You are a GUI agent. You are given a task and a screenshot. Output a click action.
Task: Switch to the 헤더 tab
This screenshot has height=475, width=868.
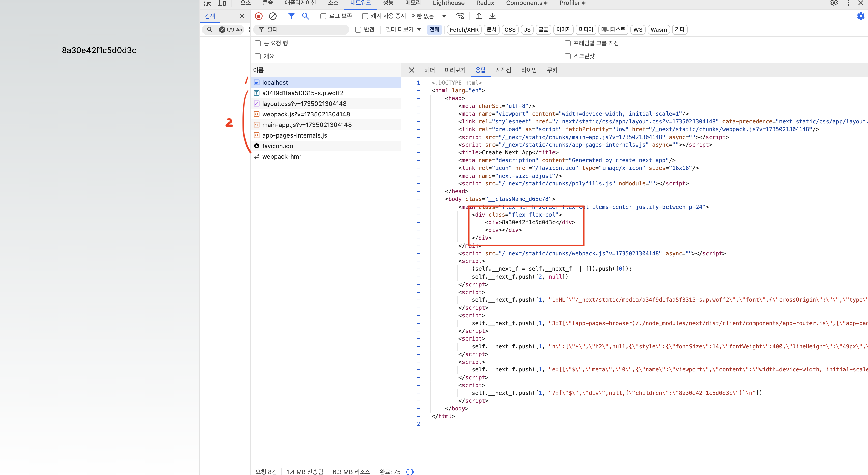tap(429, 70)
